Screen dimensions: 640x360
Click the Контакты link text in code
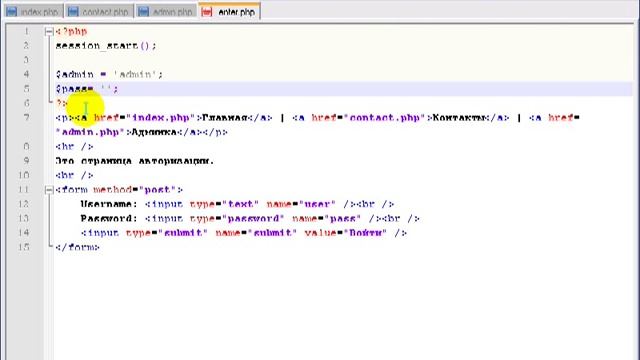click(x=458, y=118)
